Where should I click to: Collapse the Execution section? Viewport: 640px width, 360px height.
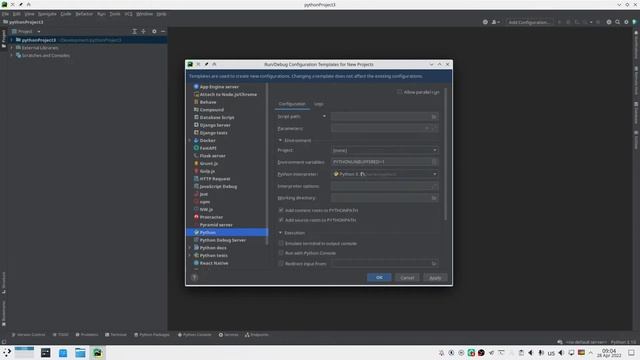pyautogui.click(x=280, y=233)
